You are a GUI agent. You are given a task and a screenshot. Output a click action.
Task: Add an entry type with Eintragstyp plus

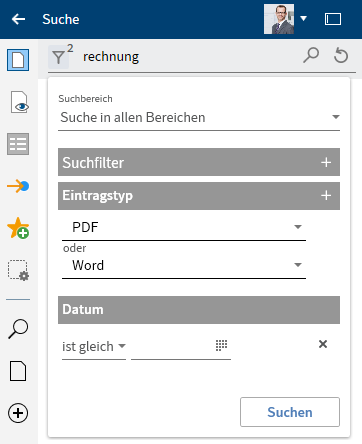[x=326, y=196]
